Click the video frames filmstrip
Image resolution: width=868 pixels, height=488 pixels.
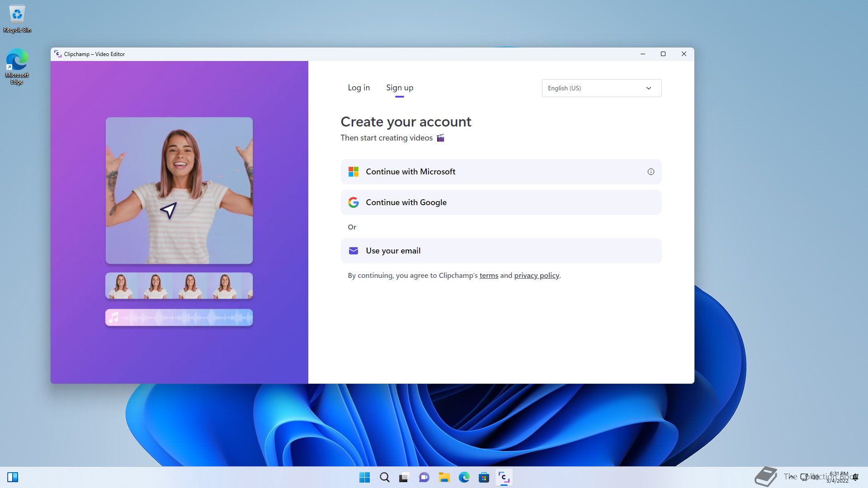coord(179,286)
